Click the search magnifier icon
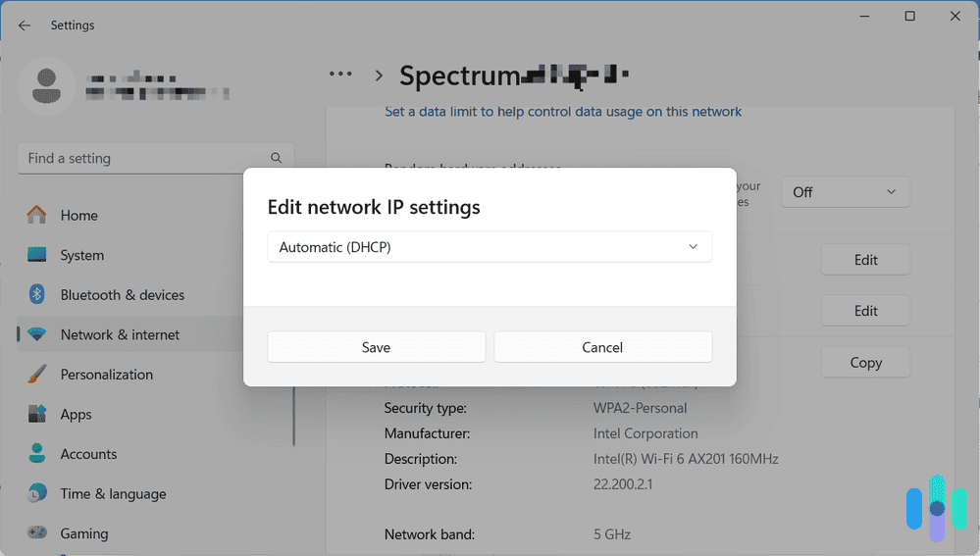 click(x=277, y=158)
